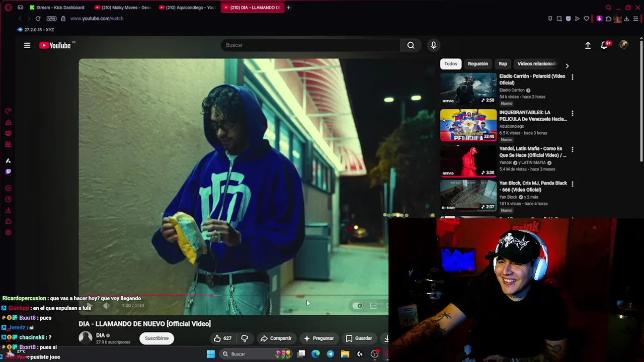Open the site lock security info
644x362 pixels.
[63, 19]
